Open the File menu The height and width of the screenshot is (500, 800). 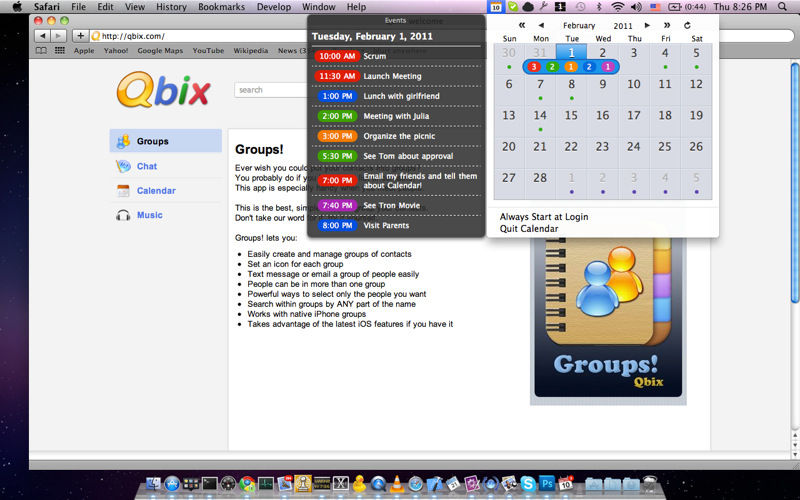tap(79, 7)
